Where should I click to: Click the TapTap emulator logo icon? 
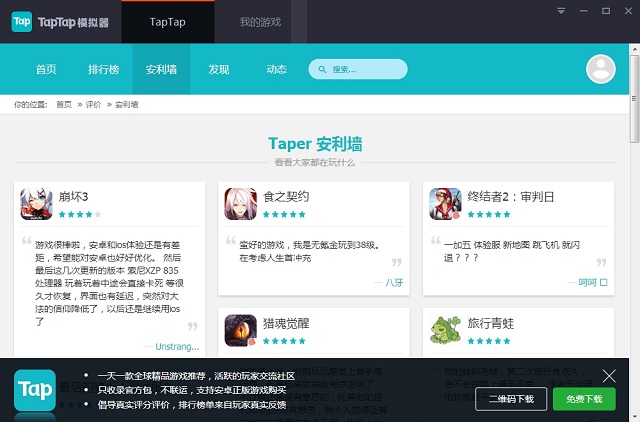(22, 22)
